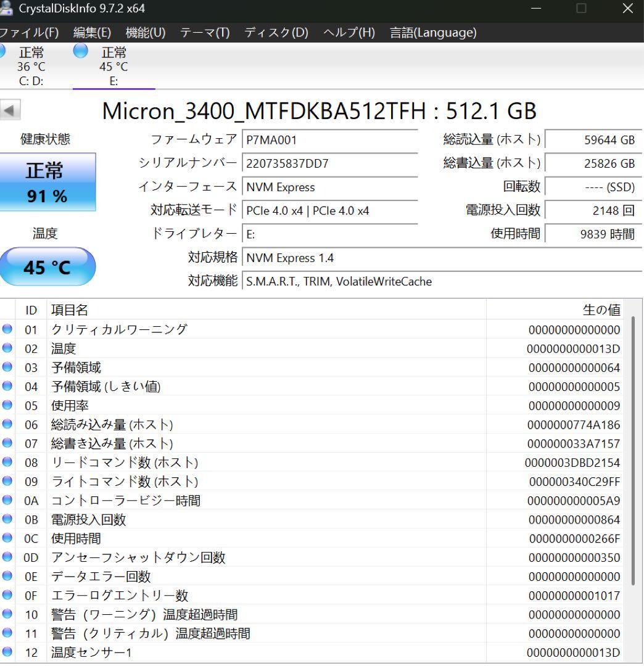Open the ディスク(D) menu

pos(276,32)
